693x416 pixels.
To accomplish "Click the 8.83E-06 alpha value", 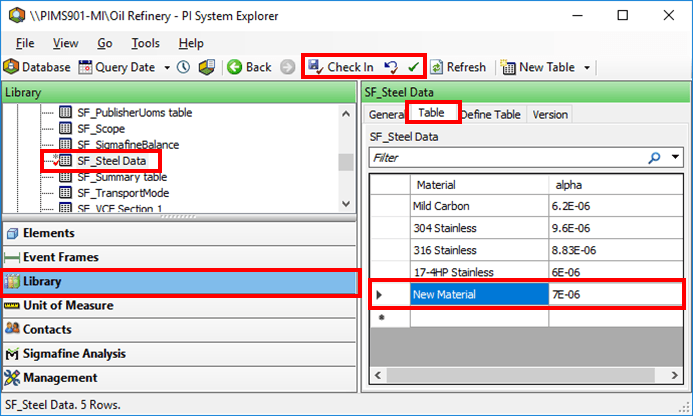I will click(x=574, y=250).
